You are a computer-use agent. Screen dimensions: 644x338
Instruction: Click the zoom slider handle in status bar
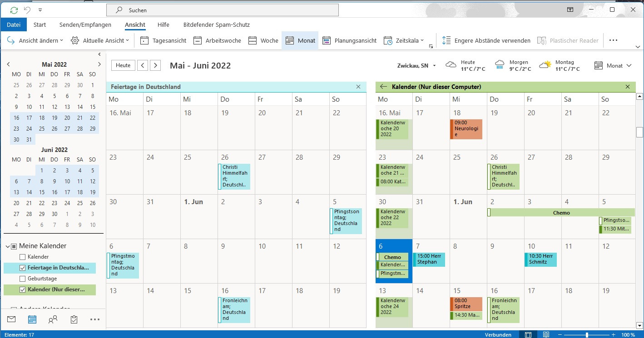(587, 335)
